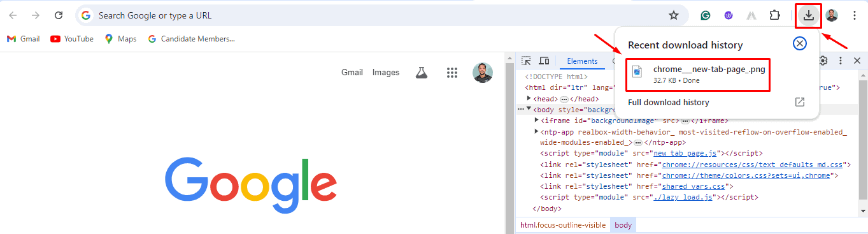Expand the ntp-app element node
Screen dimensions: 868x234
click(x=536, y=131)
